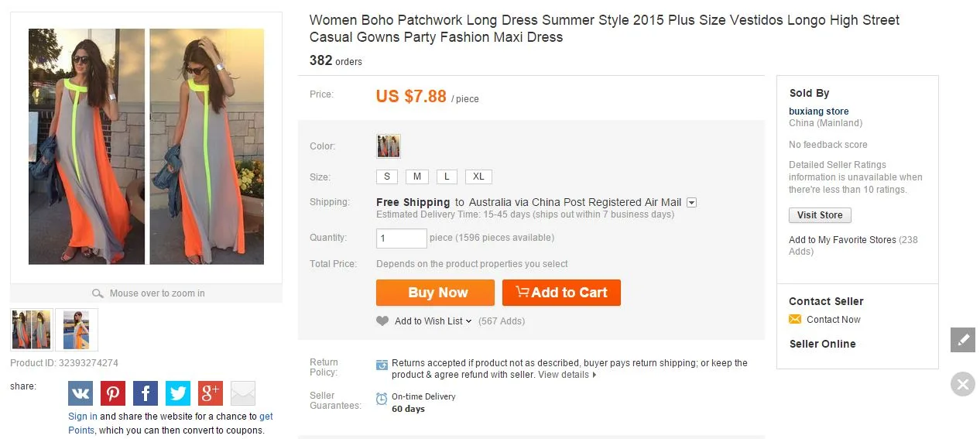
Task: Click Add to Cart button
Action: 561,293
